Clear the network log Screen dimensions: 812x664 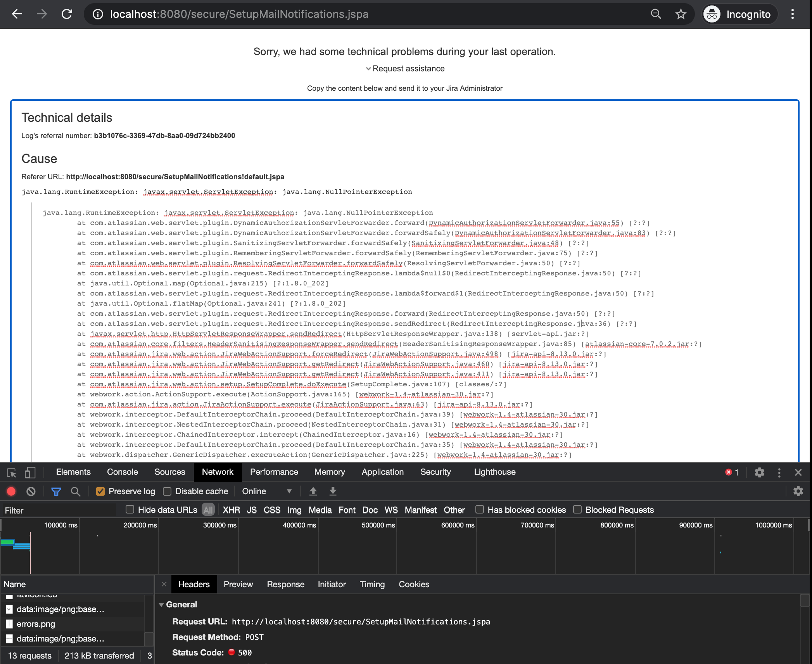31,491
